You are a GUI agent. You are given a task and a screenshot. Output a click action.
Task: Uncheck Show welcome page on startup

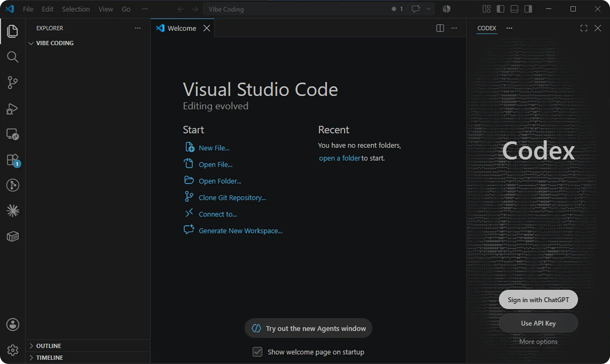click(x=257, y=352)
